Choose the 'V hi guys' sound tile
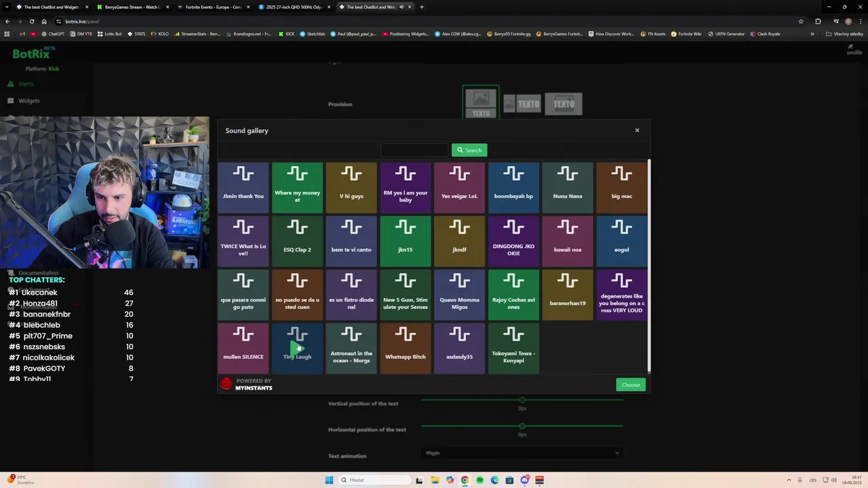The width and height of the screenshot is (868, 488). coord(351,187)
